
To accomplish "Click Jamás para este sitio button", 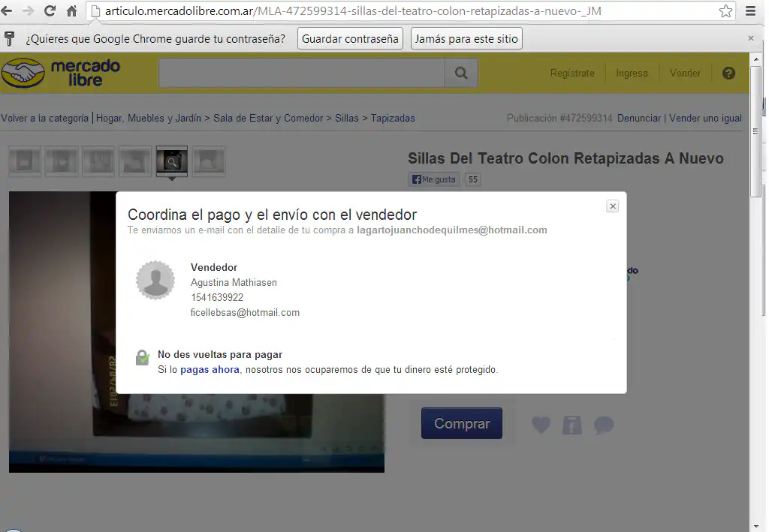I will (x=466, y=39).
